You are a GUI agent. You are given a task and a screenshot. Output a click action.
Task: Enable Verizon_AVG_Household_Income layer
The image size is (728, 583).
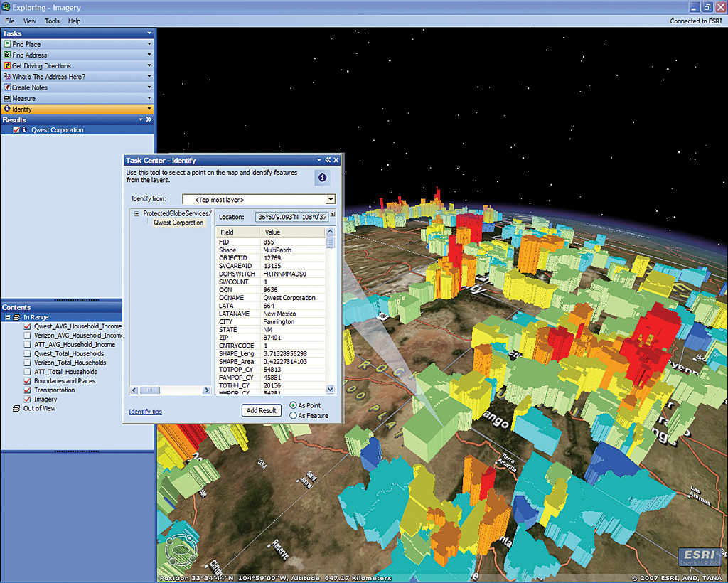click(28, 335)
